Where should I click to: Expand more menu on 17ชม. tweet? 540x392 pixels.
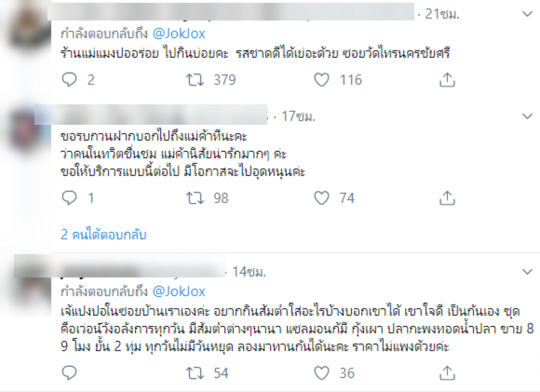527,116
